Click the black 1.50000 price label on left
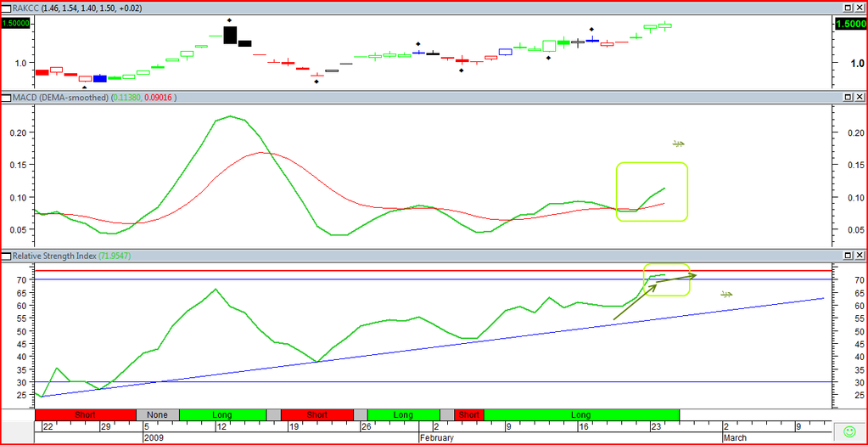 (x=16, y=24)
